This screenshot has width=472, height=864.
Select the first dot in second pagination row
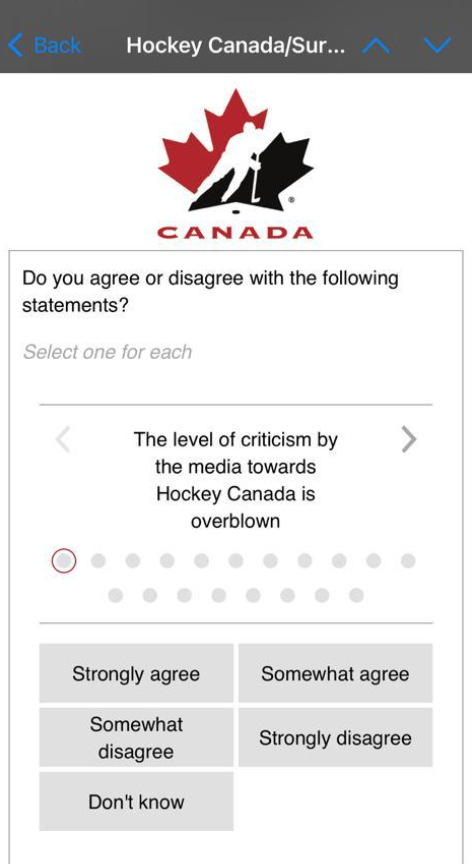point(116,596)
